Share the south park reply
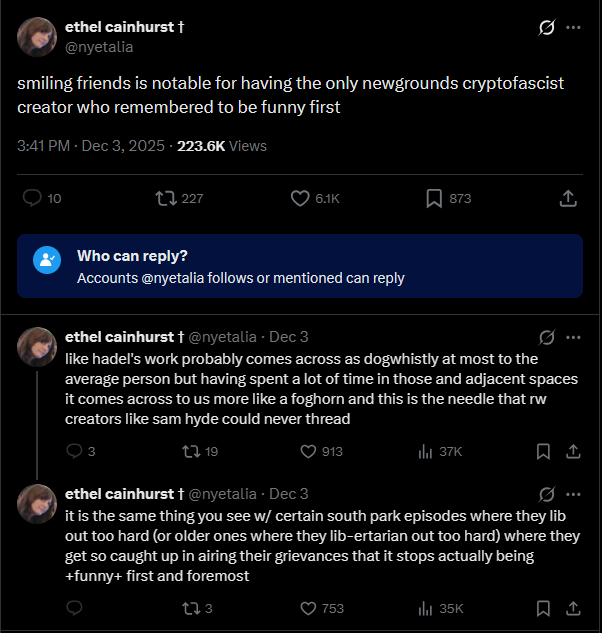Viewport: 602px width, 633px height. (573, 608)
